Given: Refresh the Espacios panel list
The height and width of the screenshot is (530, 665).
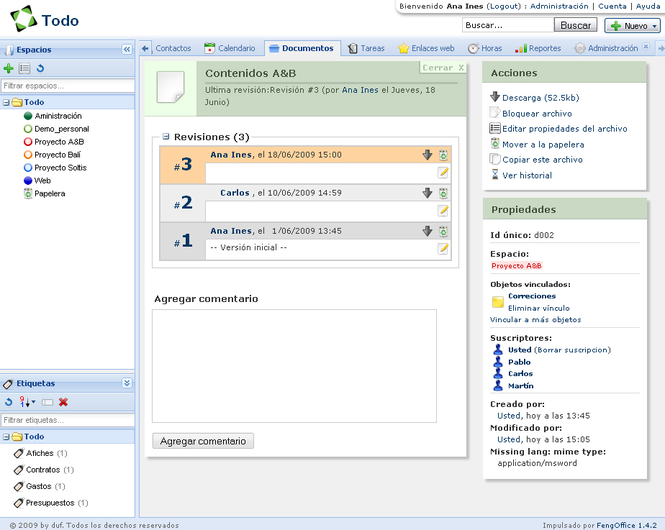Looking at the screenshot, I should 40,68.
